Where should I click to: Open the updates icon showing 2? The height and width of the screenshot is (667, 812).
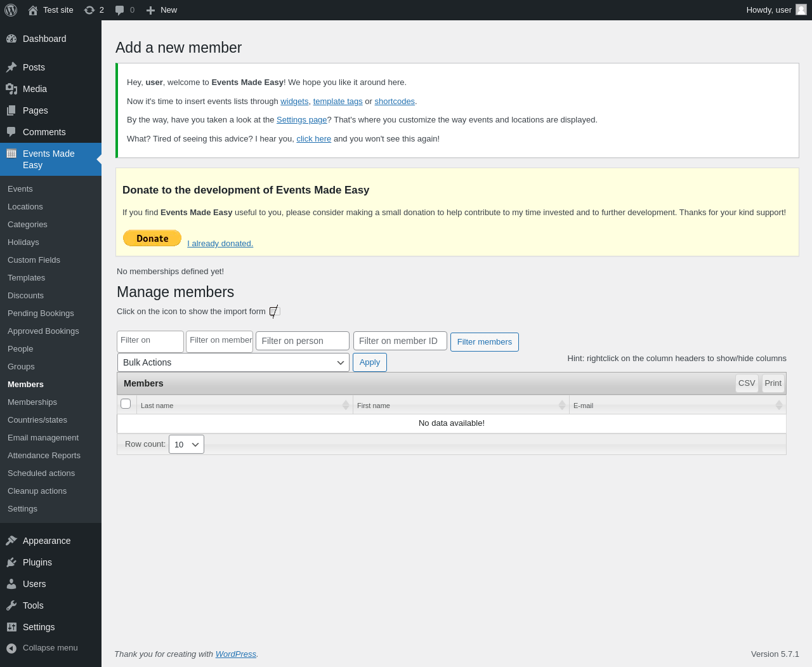point(89,10)
